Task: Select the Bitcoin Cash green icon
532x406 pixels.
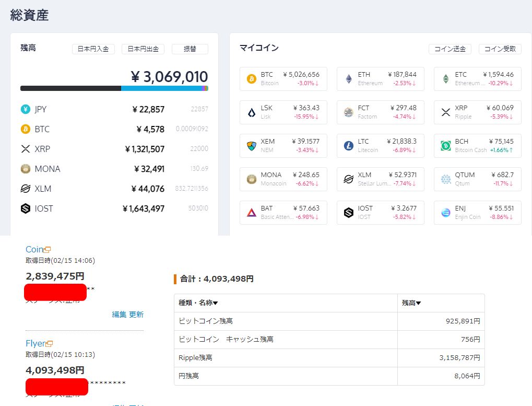Action: (445, 146)
